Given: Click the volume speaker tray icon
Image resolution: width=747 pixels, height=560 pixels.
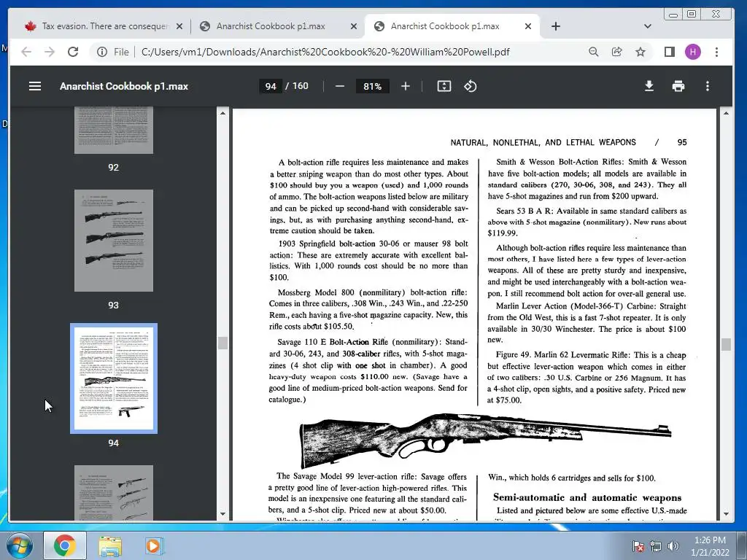Looking at the screenshot, I should click(673, 546).
